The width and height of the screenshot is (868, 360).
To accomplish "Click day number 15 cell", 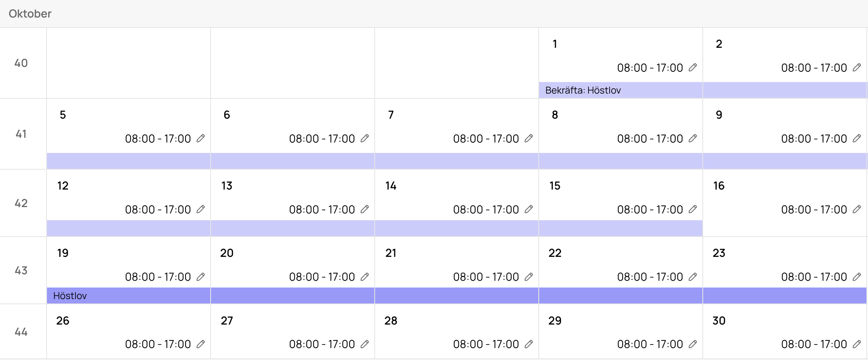I will tap(555, 186).
